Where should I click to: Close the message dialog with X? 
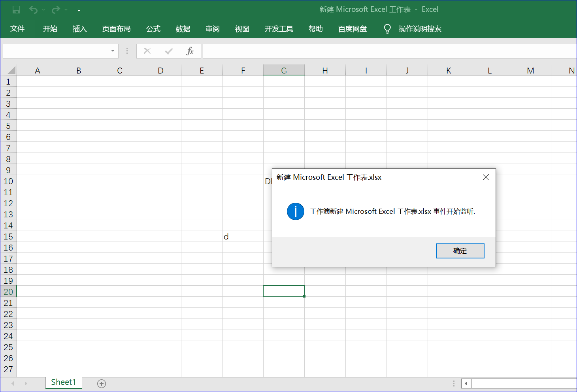coord(486,177)
